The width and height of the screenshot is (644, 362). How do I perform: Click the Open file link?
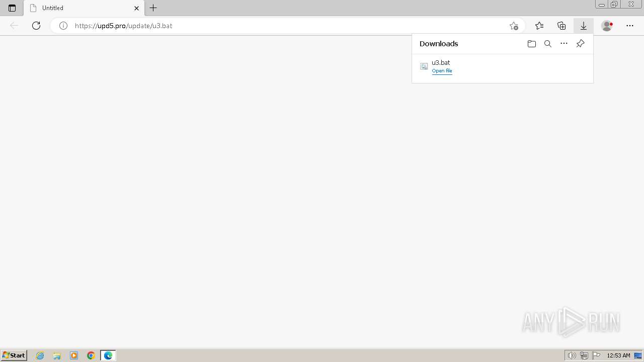click(442, 71)
